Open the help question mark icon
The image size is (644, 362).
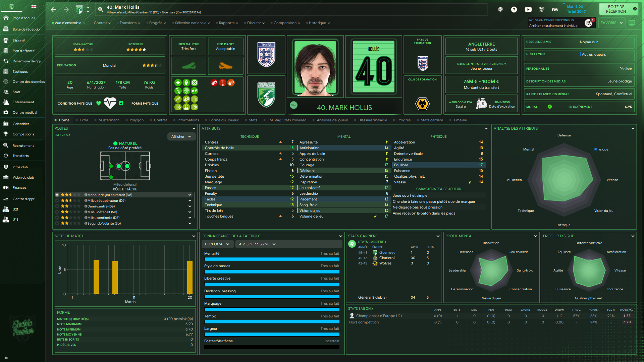pyautogui.click(x=514, y=10)
